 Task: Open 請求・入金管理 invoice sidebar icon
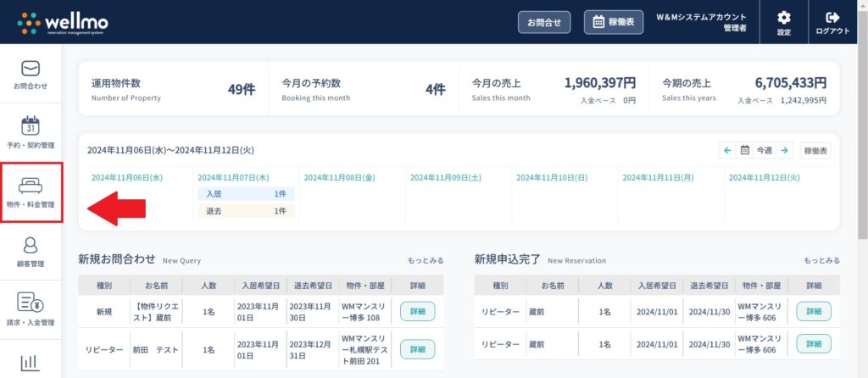point(31,303)
